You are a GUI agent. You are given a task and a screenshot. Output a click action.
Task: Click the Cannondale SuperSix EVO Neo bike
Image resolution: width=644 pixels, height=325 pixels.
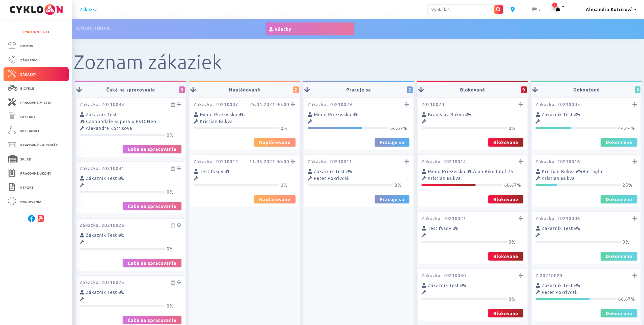click(x=121, y=121)
